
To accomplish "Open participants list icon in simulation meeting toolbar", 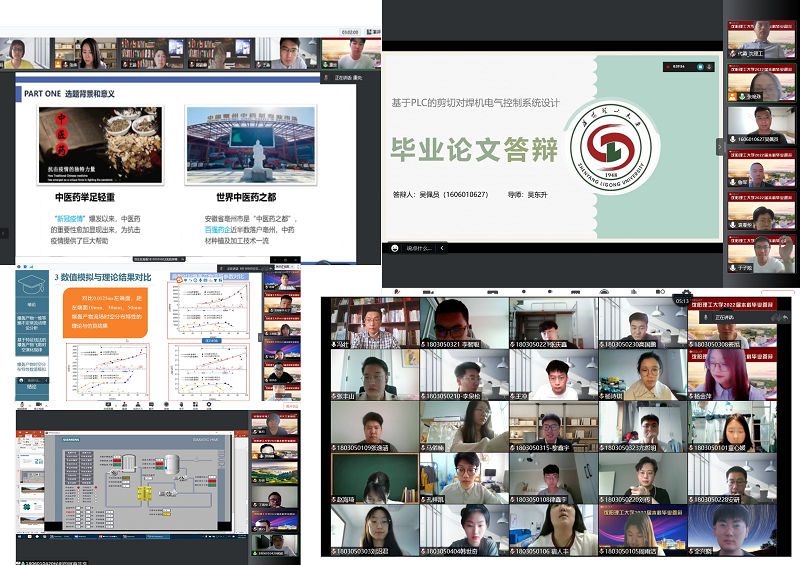I will click(137, 404).
